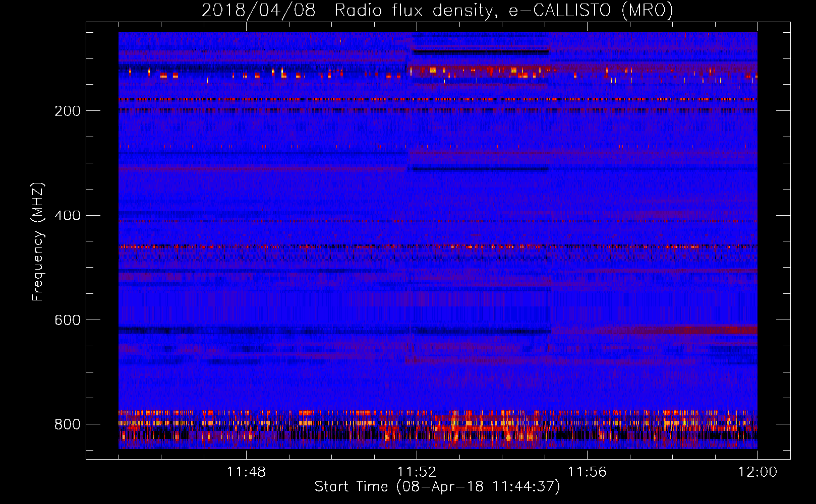Click the "Start Time (08-Apr-18 11:44:37)" axis label
The height and width of the screenshot is (504, 816).
(x=437, y=486)
